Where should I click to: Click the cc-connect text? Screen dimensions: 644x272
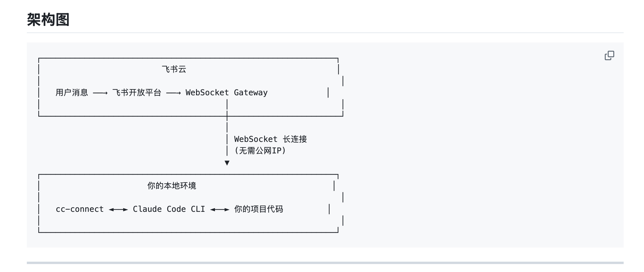(80, 209)
